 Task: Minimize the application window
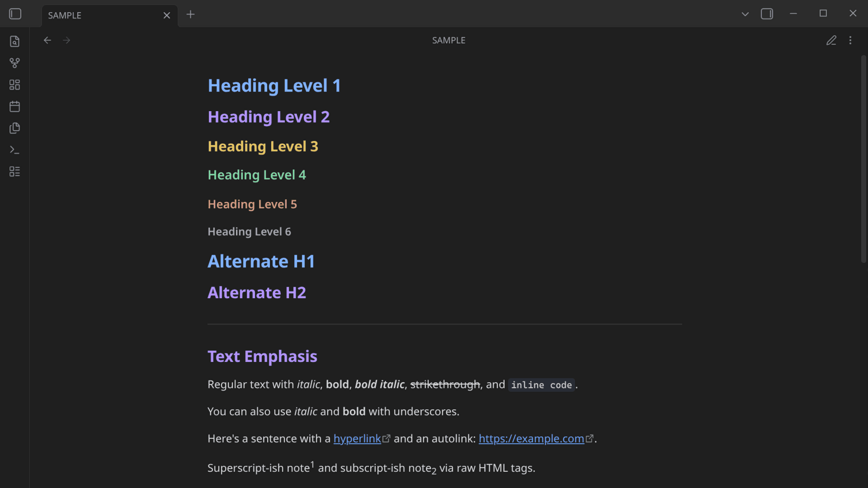(793, 14)
